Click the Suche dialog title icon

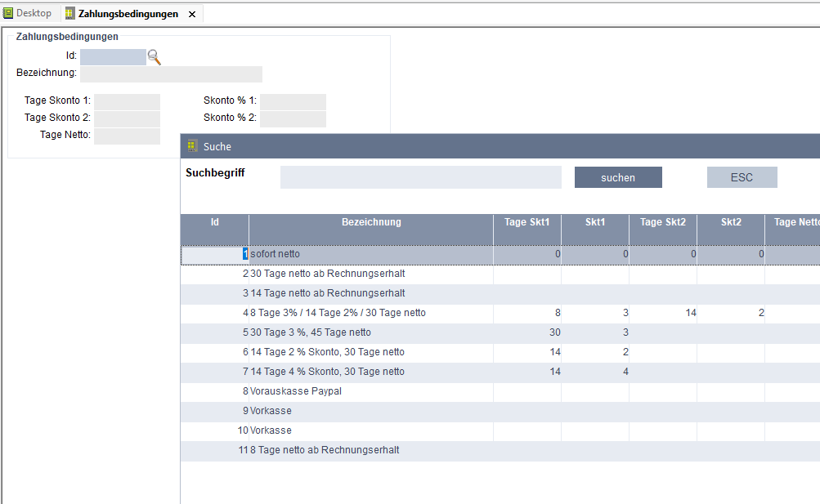point(192,146)
